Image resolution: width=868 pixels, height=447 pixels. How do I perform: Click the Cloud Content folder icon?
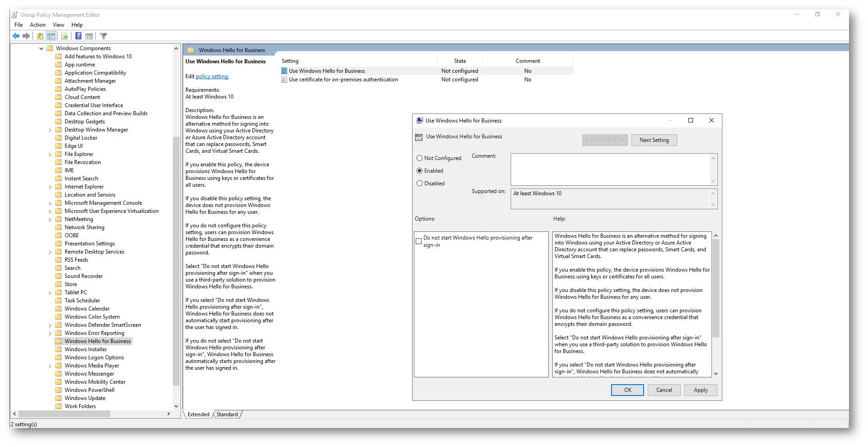click(x=58, y=97)
